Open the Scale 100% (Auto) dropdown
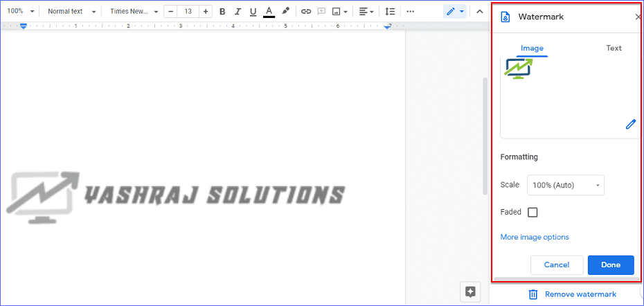The image size is (644, 306). point(566,186)
